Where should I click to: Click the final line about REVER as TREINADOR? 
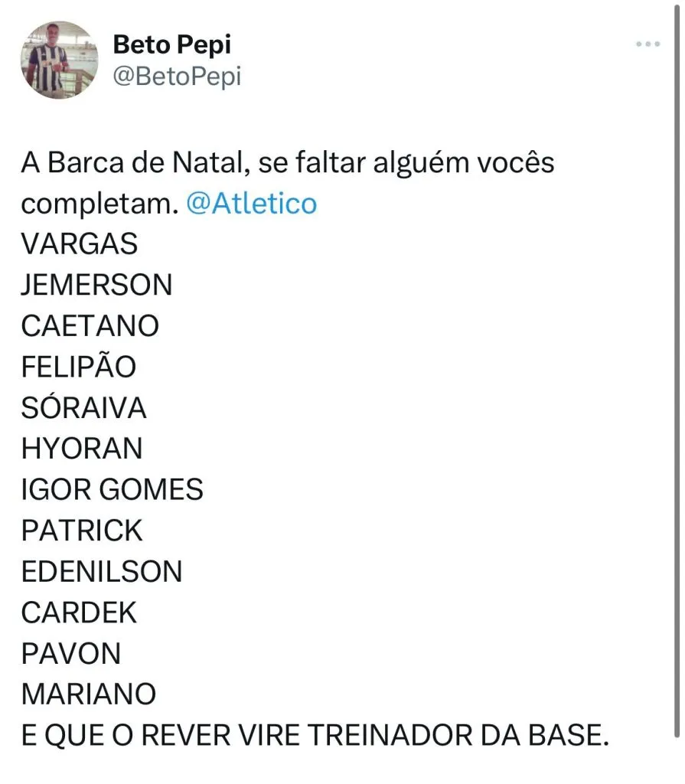(x=315, y=736)
